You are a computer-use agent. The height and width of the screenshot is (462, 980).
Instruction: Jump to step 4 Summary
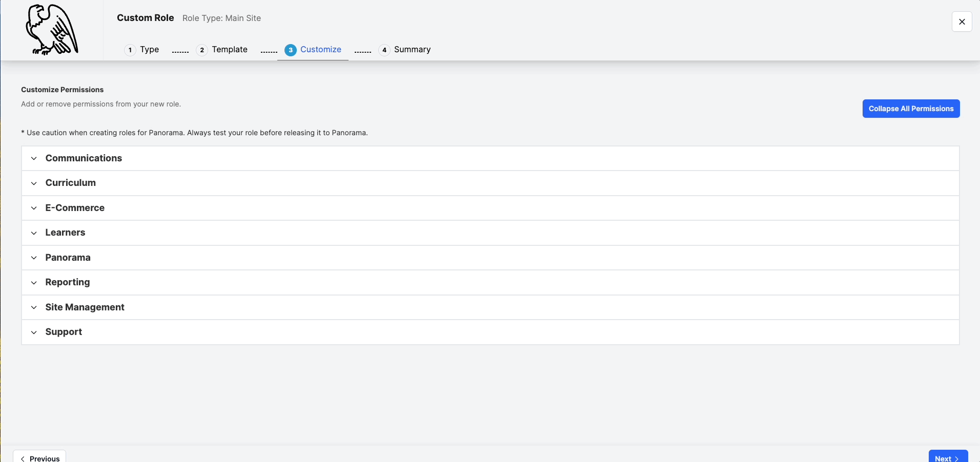(405, 50)
